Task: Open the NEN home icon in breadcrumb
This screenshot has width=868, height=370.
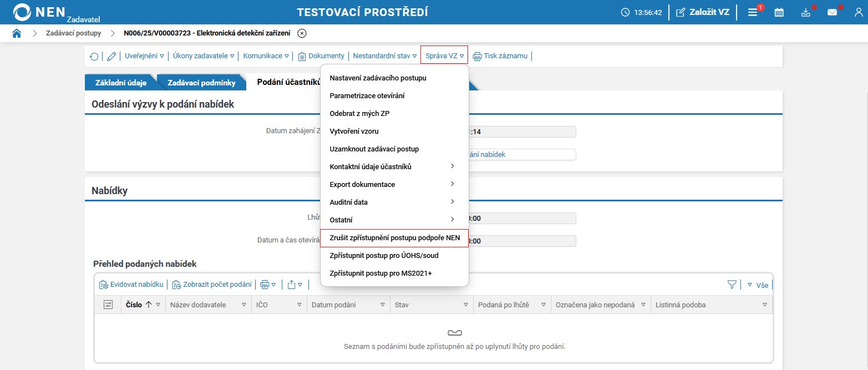Action: pos(17,33)
